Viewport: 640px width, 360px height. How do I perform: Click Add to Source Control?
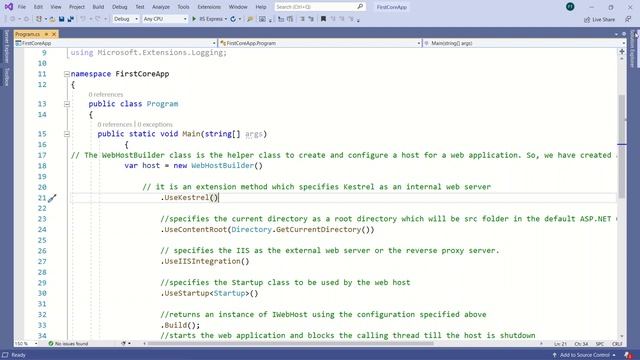(x=584, y=355)
